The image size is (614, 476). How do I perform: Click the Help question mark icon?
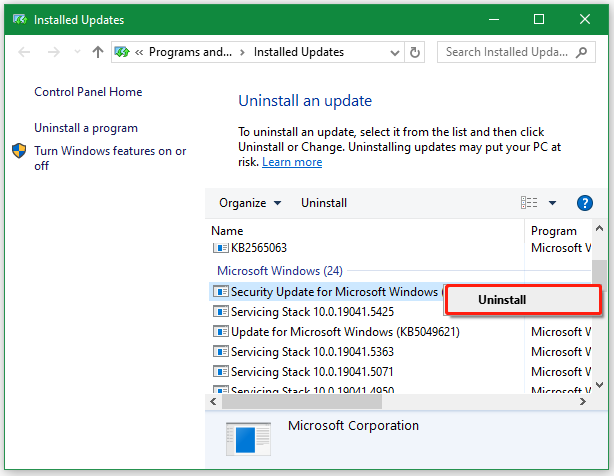pos(586,203)
